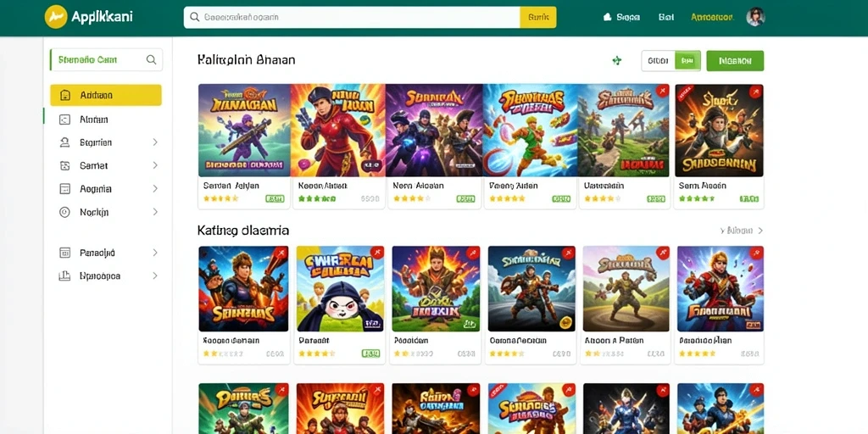Screen dimensions: 868x434
Task: Click the red badge on the bottom-row dark armored knight card
Action: coord(662,390)
